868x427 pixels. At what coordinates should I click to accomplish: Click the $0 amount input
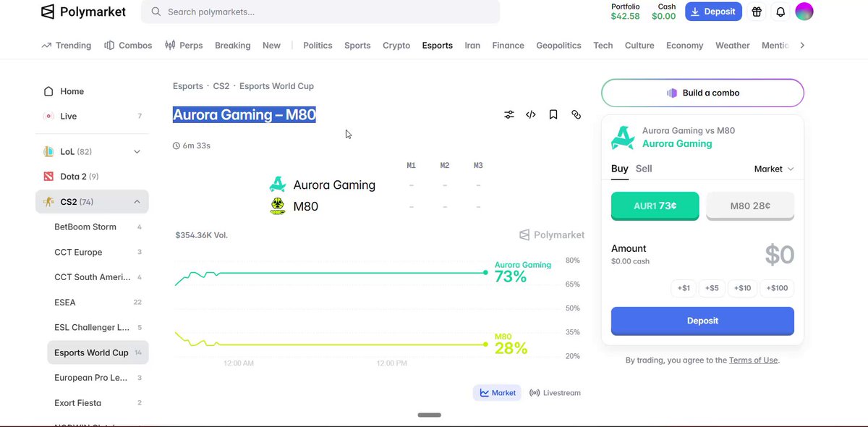pos(780,255)
